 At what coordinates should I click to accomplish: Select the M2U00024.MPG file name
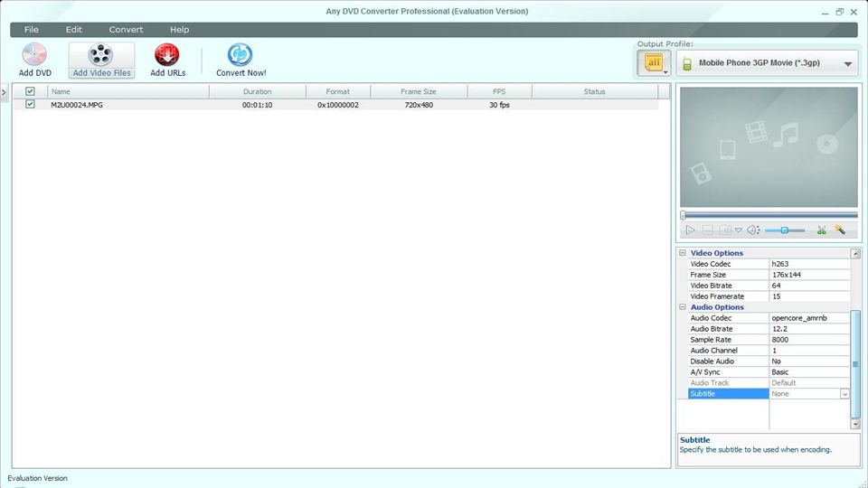pos(77,105)
